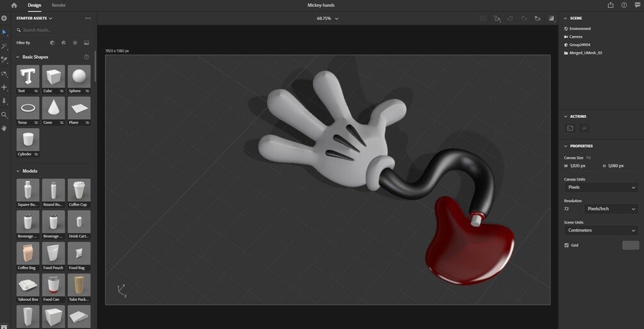The image size is (644, 329).
Task: Toggle the canvas size aspect lock link
Action: [588, 157]
